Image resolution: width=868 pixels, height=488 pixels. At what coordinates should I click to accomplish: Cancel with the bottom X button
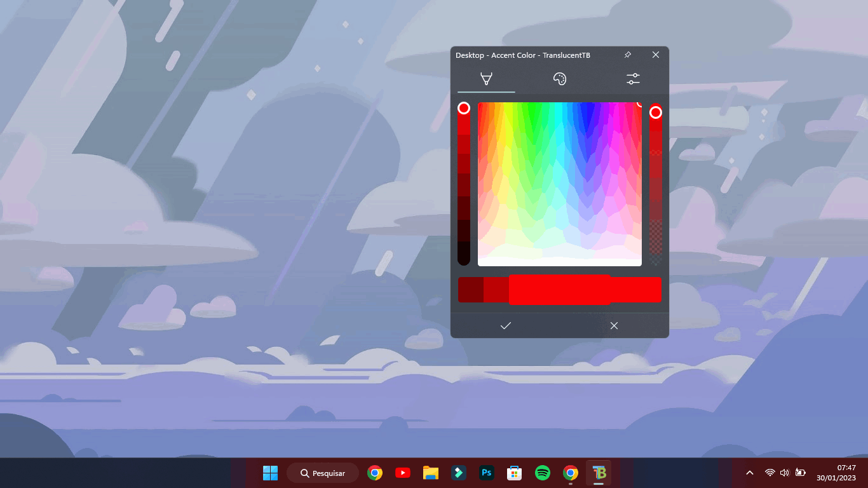point(614,325)
